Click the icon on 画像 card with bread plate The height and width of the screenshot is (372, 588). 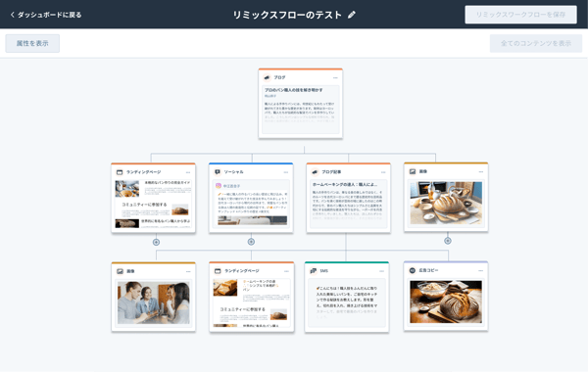click(413, 171)
